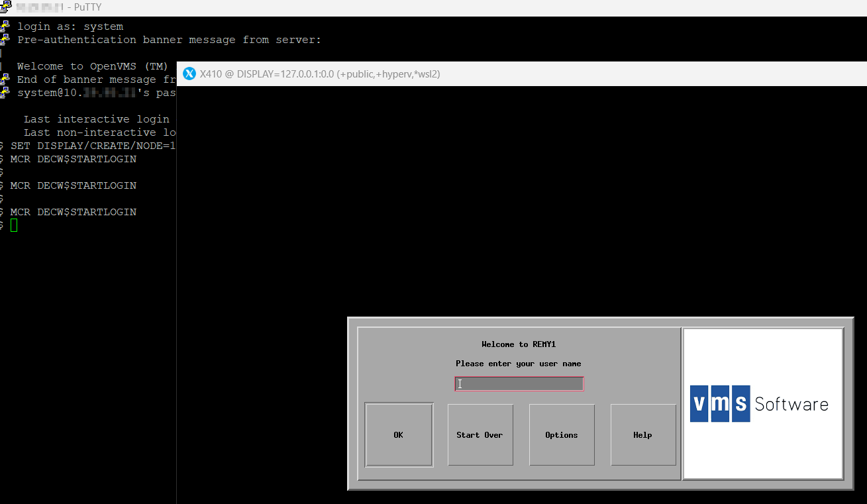Image resolution: width=867 pixels, height=504 pixels.
Task: Click PuTTY icon beside 'End of banner' line
Action: coord(5,79)
